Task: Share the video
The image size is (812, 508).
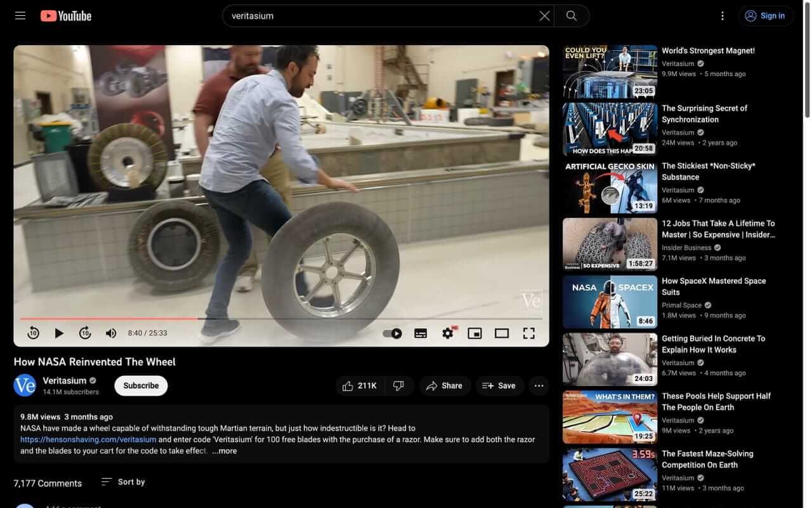Action: (445, 385)
